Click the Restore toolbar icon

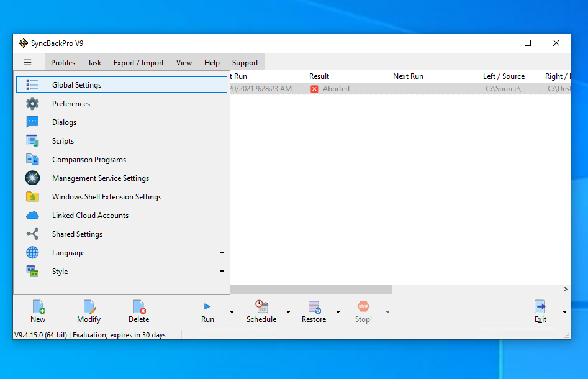pyautogui.click(x=314, y=306)
